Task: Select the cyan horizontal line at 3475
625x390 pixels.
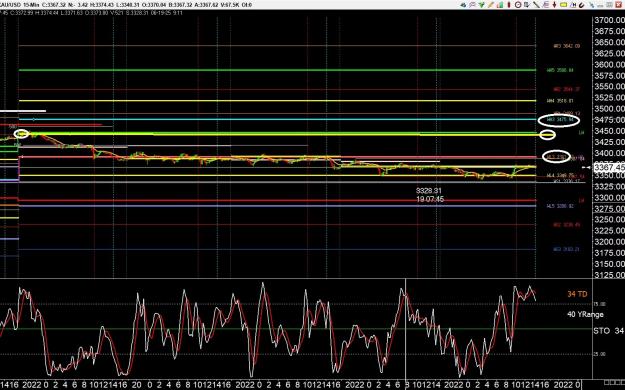Action: (x=277, y=119)
